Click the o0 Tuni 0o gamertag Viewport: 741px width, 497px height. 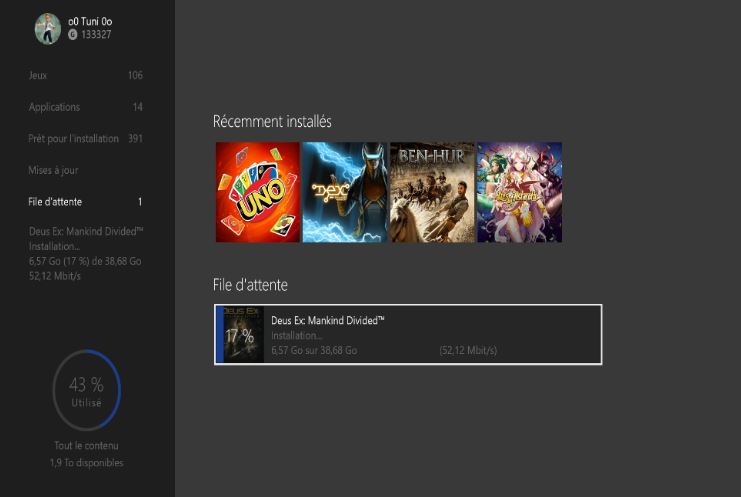click(x=90, y=21)
